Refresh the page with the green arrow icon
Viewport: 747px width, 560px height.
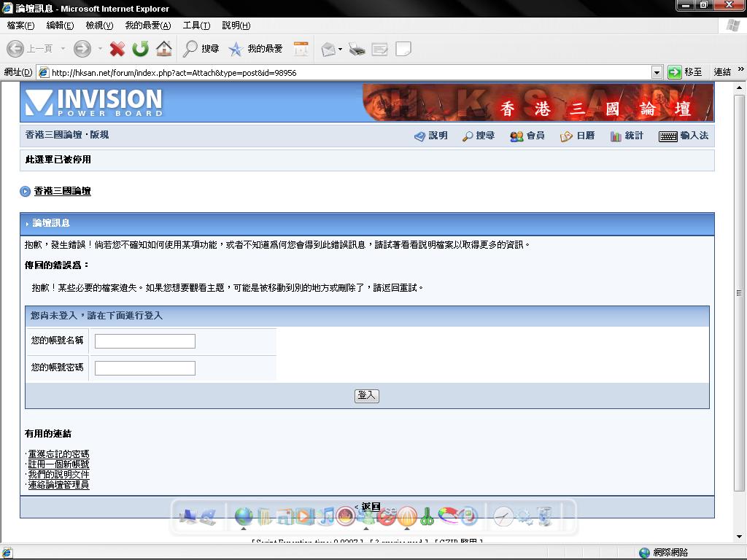(x=141, y=49)
